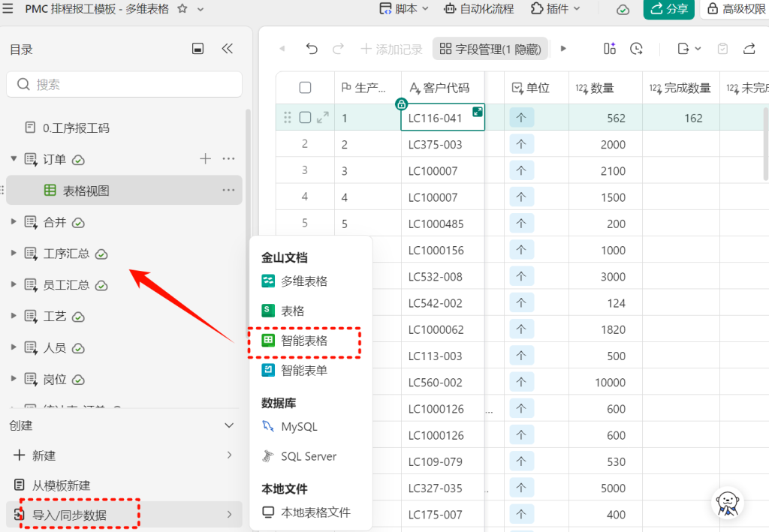This screenshot has width=769, height=532.
Task: Expand the 人员 table node
Action: pos(14,347)
